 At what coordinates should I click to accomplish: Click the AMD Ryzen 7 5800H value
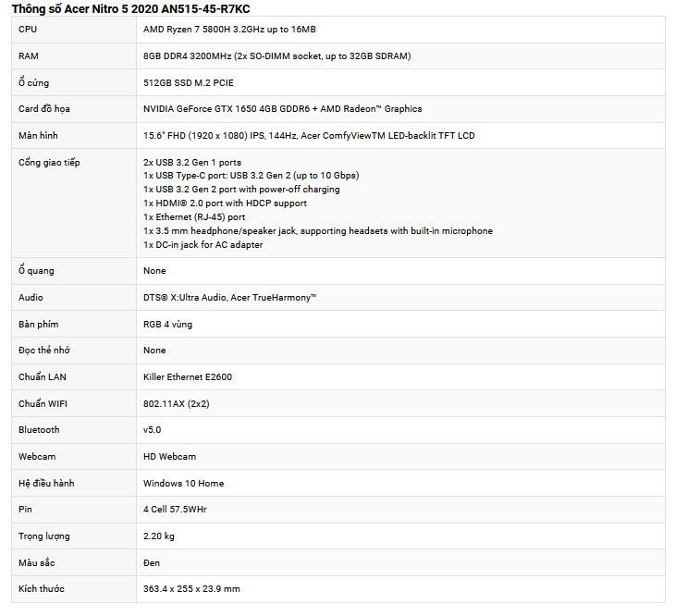coord(229,30)
